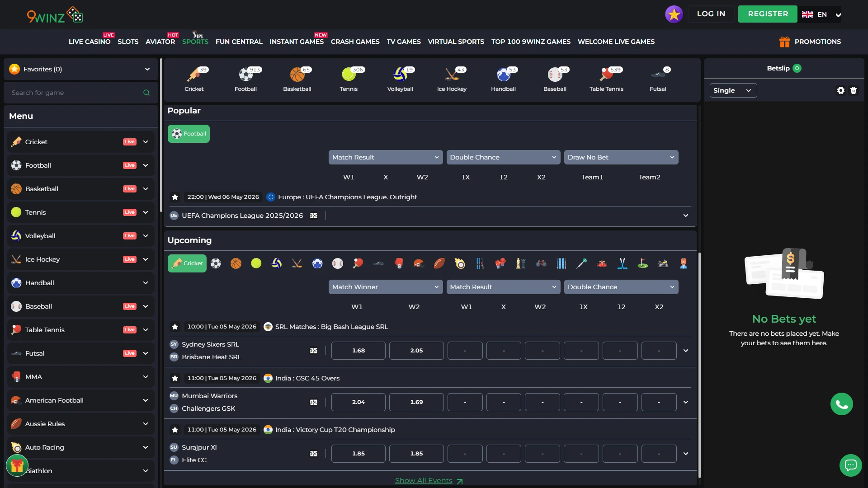Open the SLOTS section
Viewport: 868px width, 488px height.
[x=128, y=42]
